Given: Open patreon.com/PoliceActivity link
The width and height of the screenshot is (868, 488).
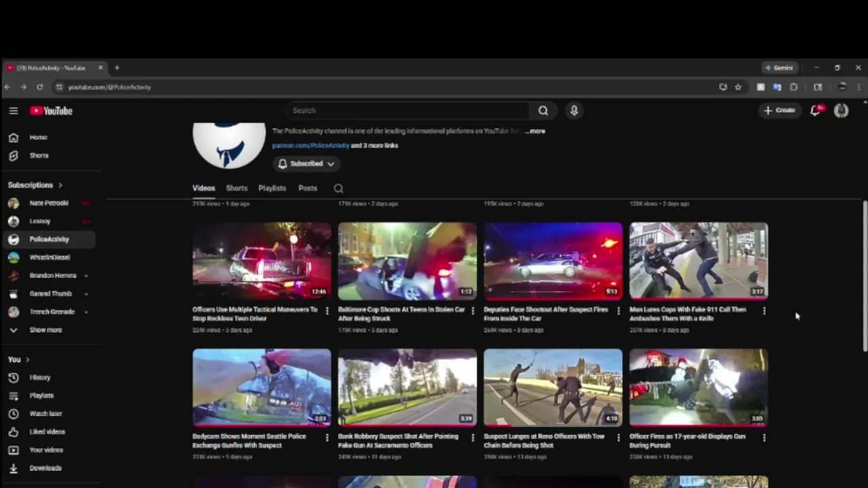Looking at the screenshot, I should (x=311, y=146).
